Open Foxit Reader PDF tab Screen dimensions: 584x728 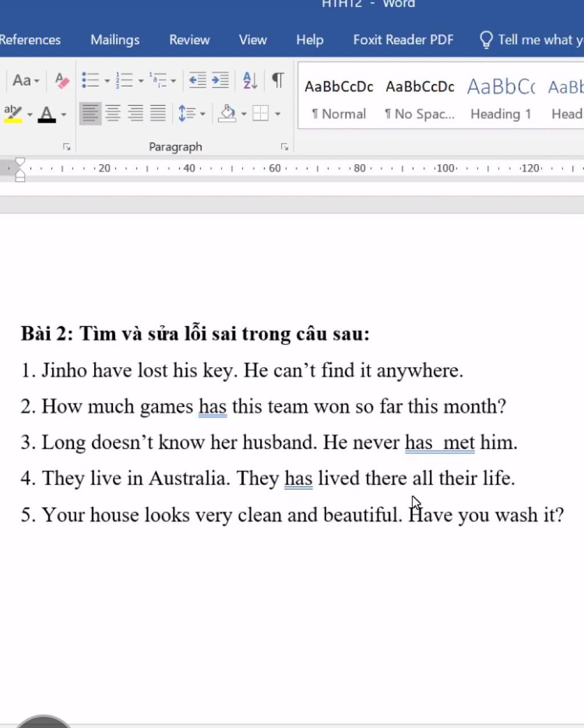click(403, 40)
